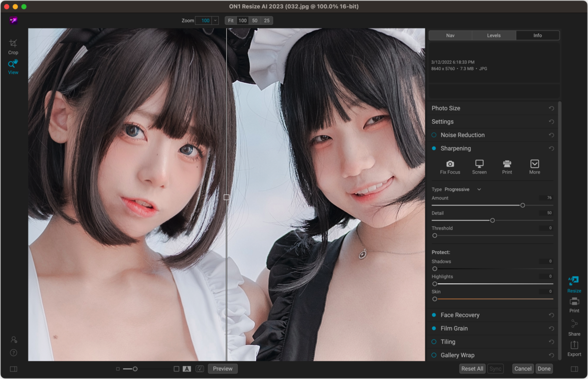Set zoom to 100 preset

[x=243, y=20]
